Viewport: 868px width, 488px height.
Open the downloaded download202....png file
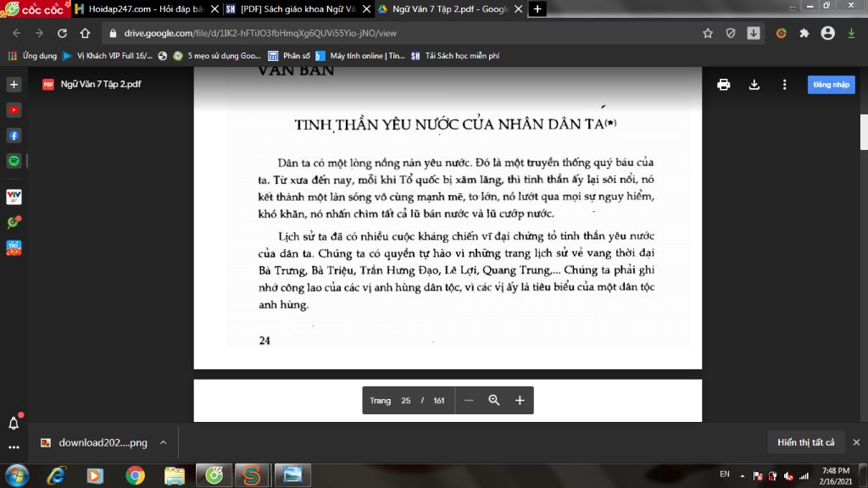(94, 442)
